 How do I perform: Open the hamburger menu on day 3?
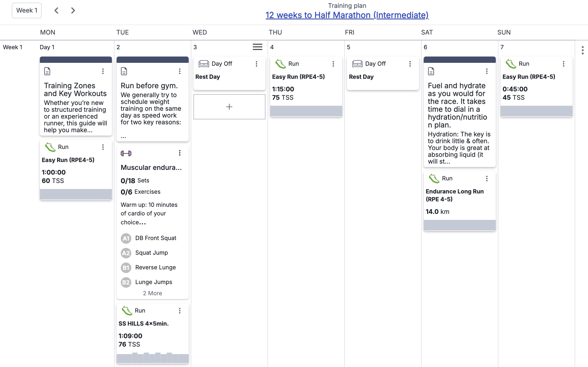(257, 47)
